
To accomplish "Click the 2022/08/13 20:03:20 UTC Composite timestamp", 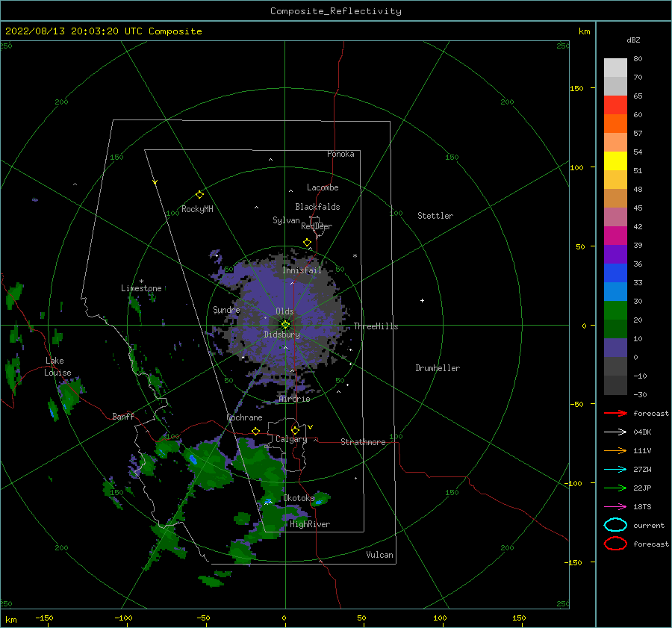I will (104, 31).
